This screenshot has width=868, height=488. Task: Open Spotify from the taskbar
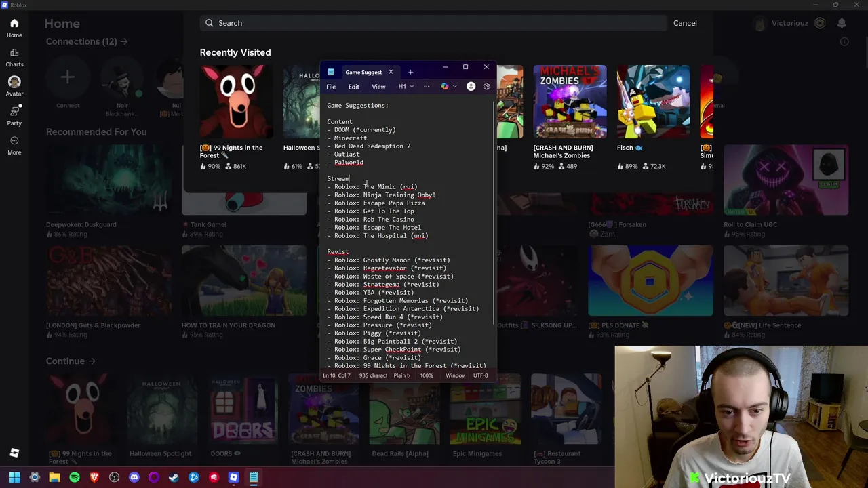[x=75, y=477]
